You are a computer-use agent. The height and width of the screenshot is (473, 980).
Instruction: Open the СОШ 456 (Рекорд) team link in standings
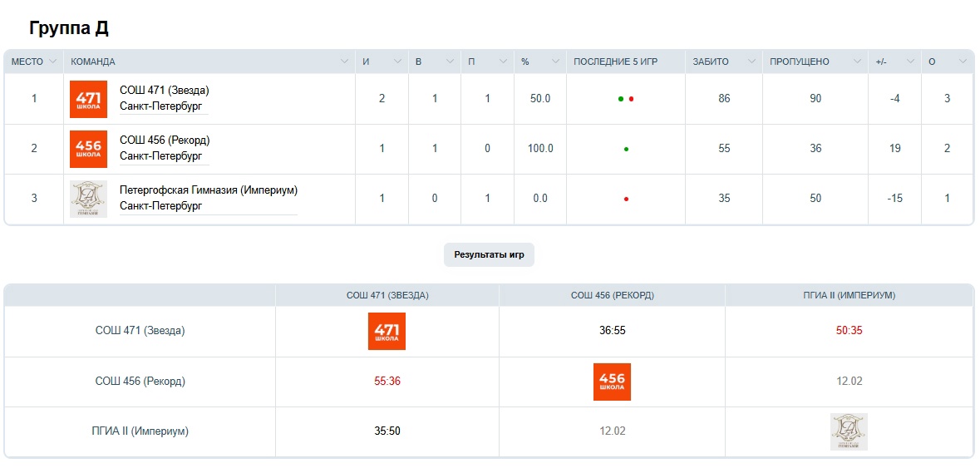[x=165, y=140]
